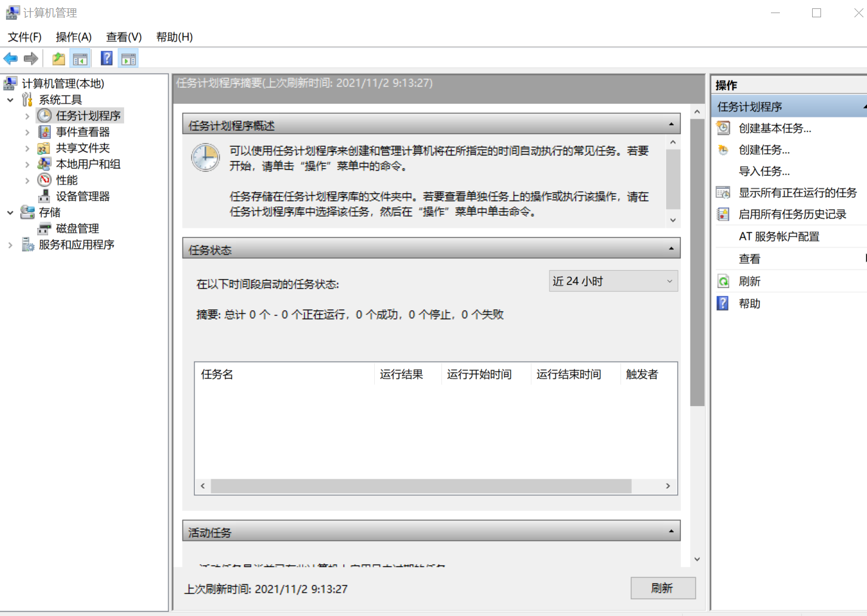Toggle the Show/Hide Action Pane icon
This screenshot has width=867, height=616.
point(128,58)
